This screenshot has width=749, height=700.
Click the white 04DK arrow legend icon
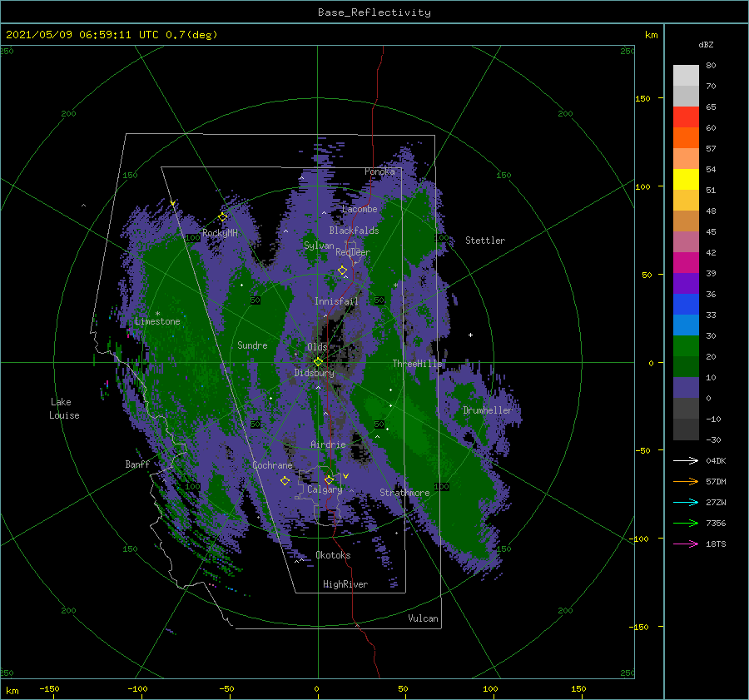pos(686,460)
